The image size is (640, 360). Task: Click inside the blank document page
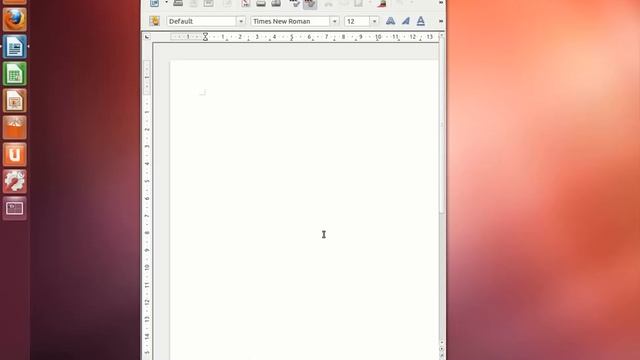(x=304, y=210)
